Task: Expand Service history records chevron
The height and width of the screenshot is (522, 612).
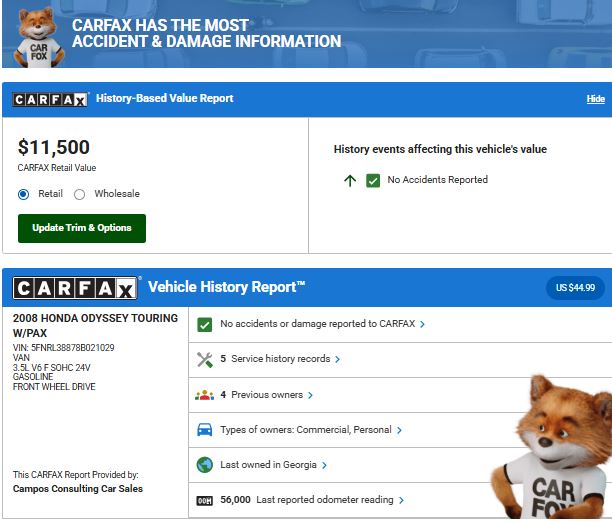Action: (x=337, y=359)
